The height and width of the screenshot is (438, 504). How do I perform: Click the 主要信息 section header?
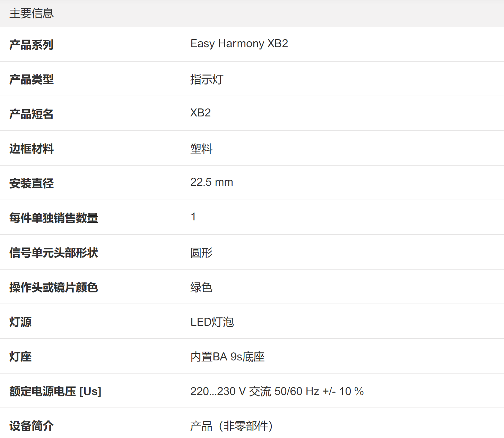point(32,14)
